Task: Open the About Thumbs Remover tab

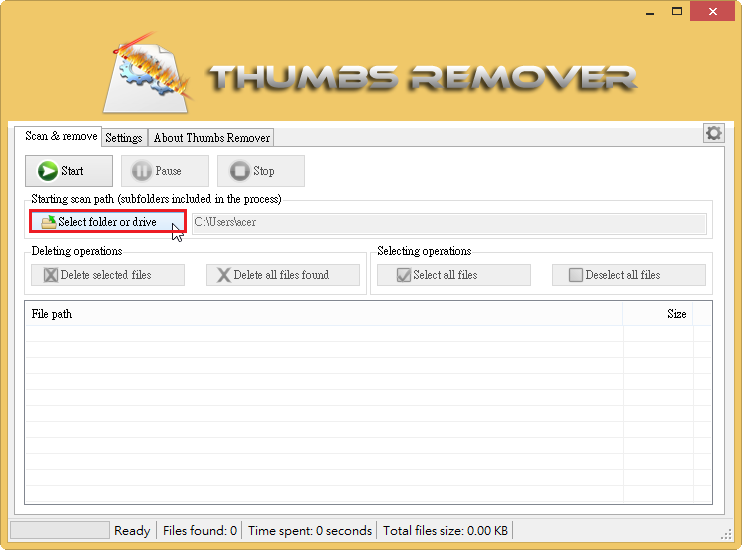Action: pyautogui.click(x=211, y=138)
